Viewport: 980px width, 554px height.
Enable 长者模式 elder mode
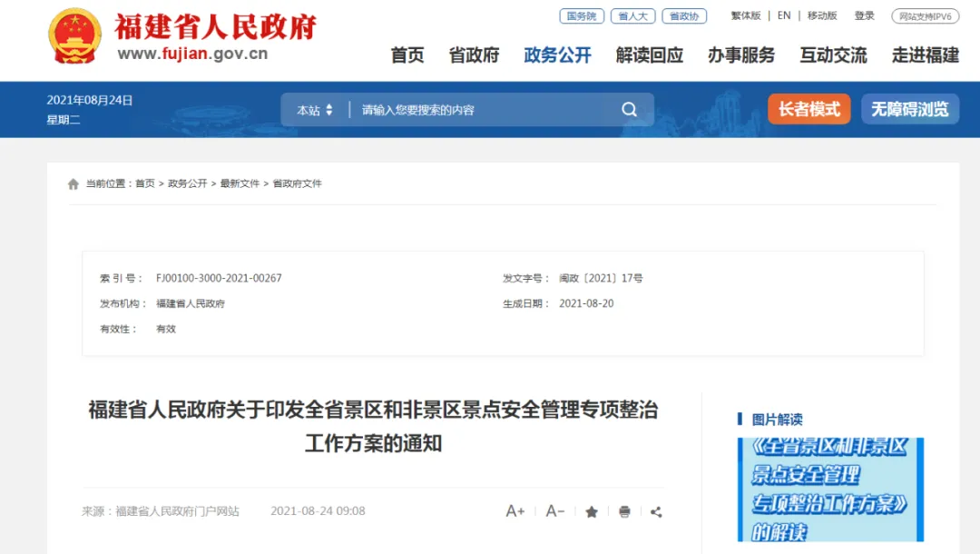pyautogui.click(x=808, y=109)
